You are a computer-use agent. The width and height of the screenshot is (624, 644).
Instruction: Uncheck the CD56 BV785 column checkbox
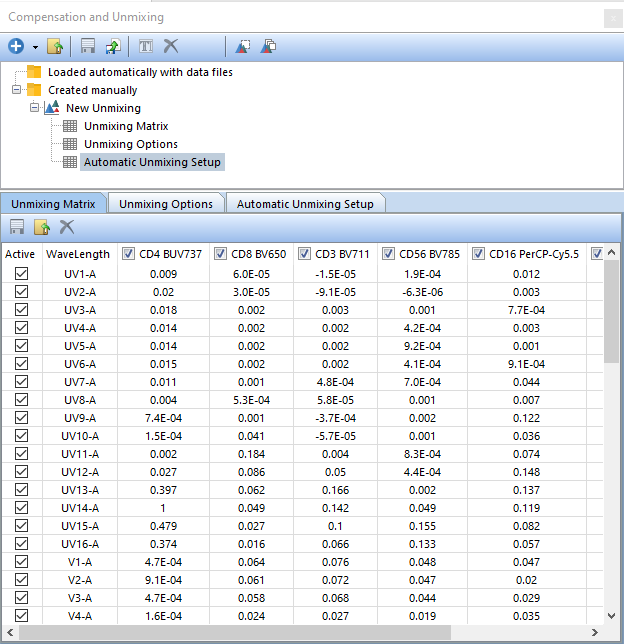tap(388, 254)
